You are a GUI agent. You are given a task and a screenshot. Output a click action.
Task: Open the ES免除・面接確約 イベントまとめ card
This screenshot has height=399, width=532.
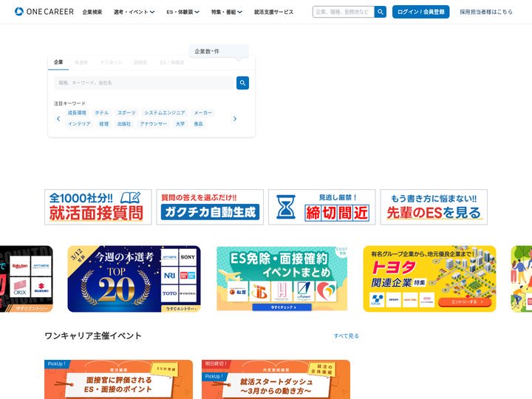(x=282, y=279)
